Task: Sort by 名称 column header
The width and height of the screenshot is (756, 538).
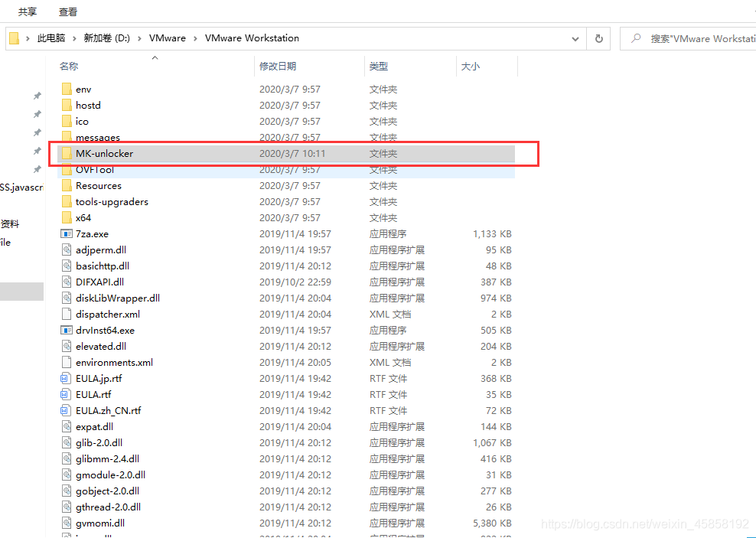Action: [68, 67]
